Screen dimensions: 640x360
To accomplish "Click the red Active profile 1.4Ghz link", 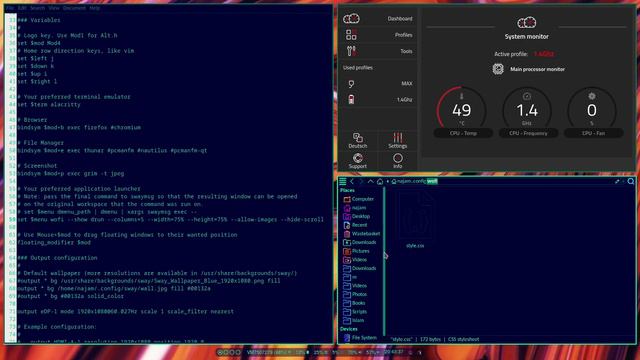I will 544,54.
